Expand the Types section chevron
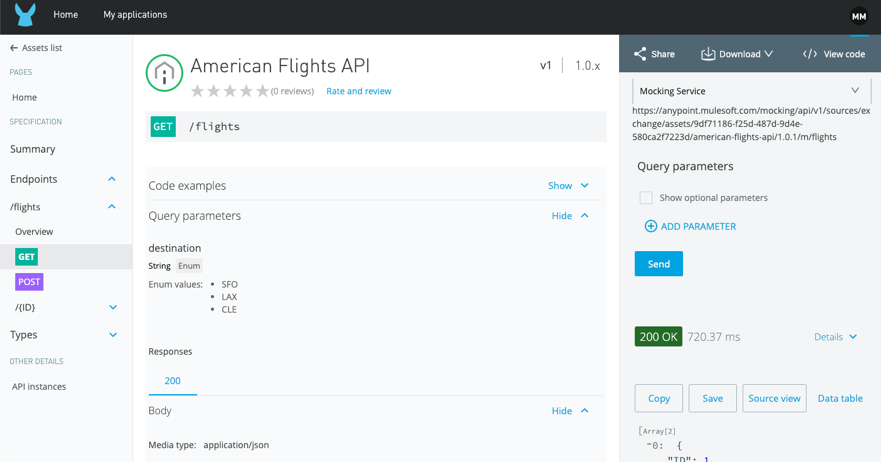The width and height of the screenshot is (881, 462). (x=113, y=335)
